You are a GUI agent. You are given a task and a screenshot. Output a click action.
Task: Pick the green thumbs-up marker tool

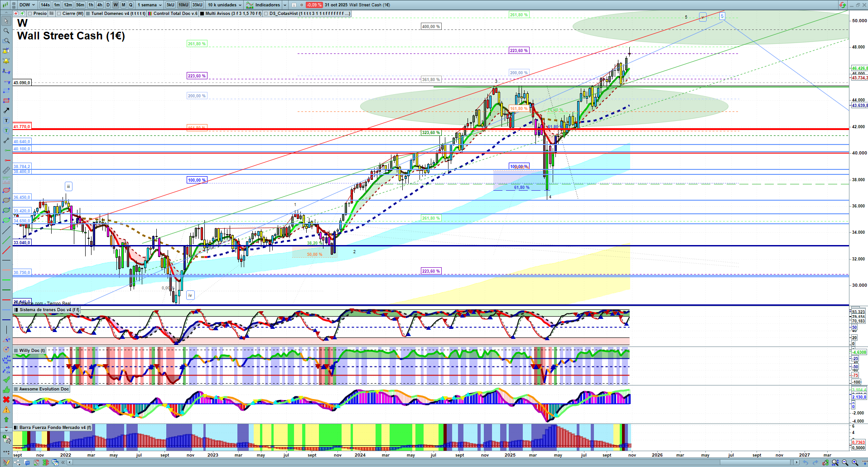6,390
